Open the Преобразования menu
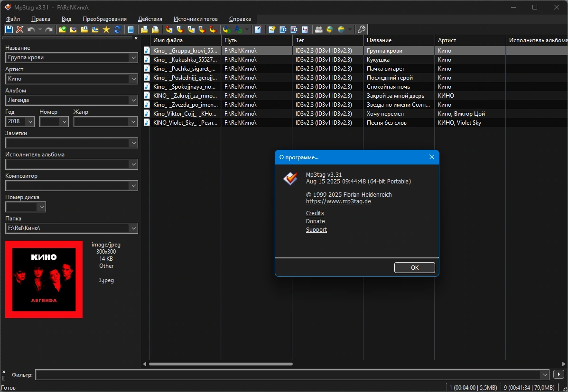This screenshot has width=568, height=392. tap(104, 19)
